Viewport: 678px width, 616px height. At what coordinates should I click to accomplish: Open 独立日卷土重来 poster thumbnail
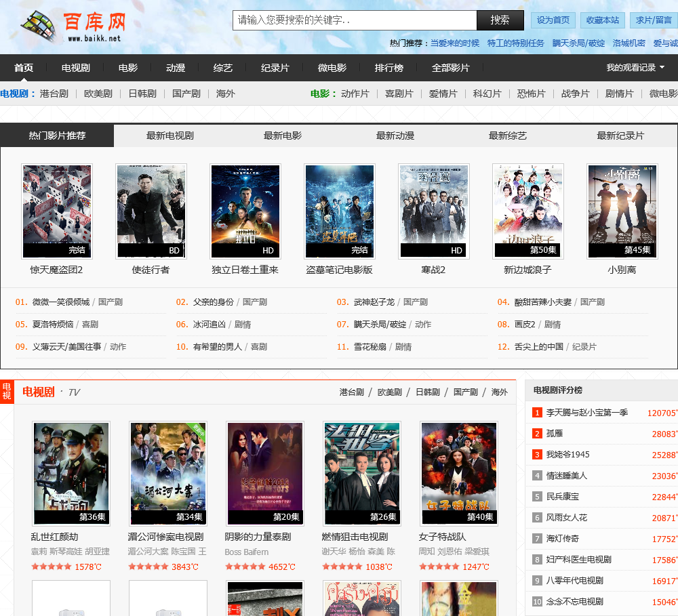point(245,211)
